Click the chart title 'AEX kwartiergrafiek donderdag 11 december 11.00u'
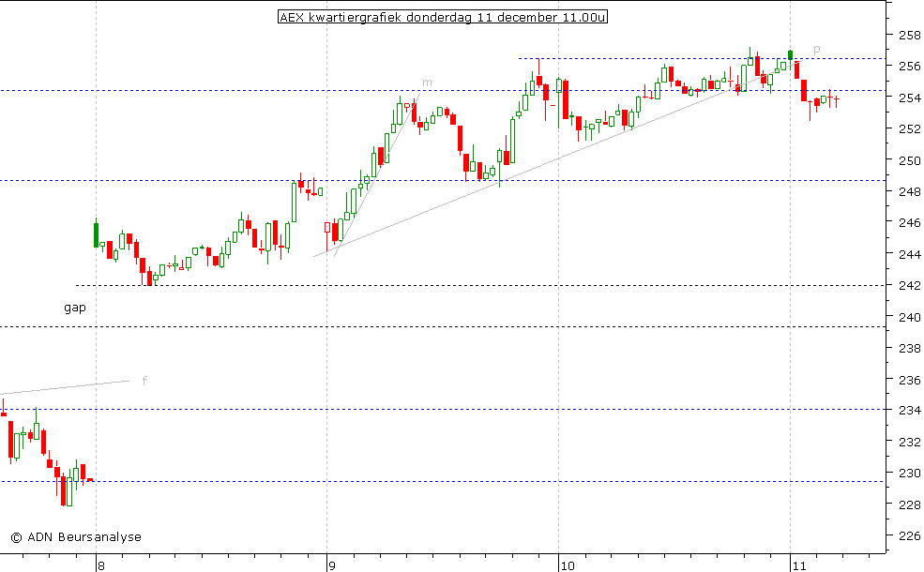Screen dimensions: 924x572 [442, 17]
